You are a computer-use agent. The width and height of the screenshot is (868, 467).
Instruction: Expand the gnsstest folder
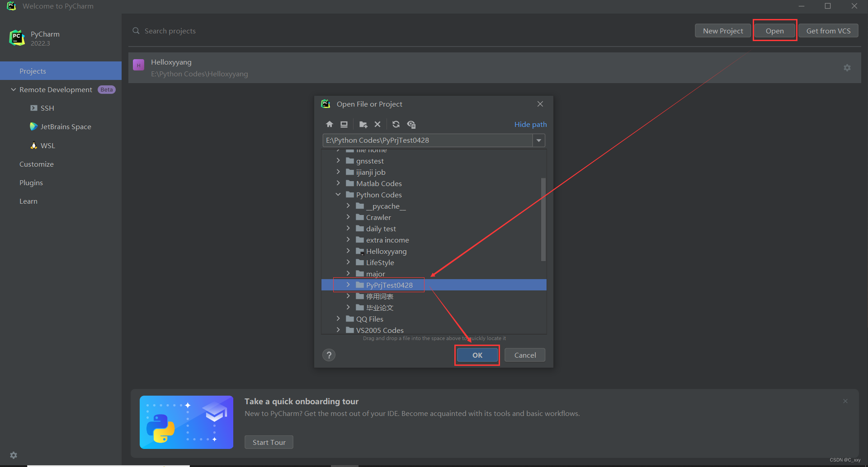[338, 161]
